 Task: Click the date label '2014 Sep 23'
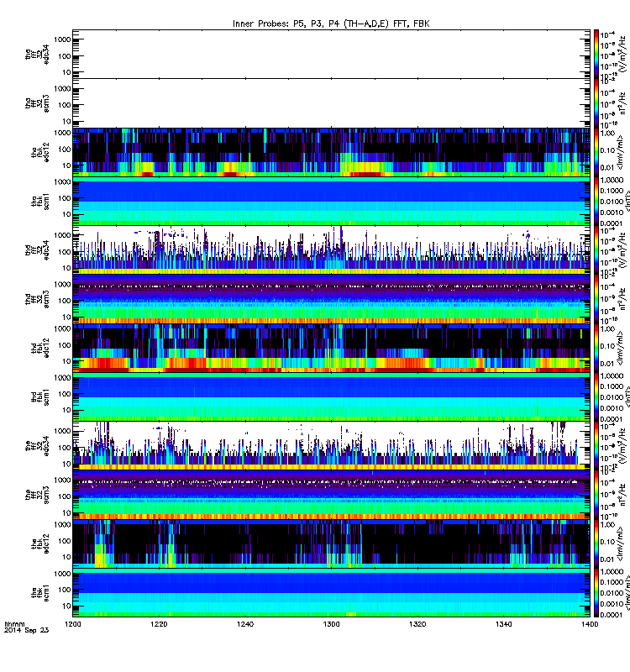point(27,630)
